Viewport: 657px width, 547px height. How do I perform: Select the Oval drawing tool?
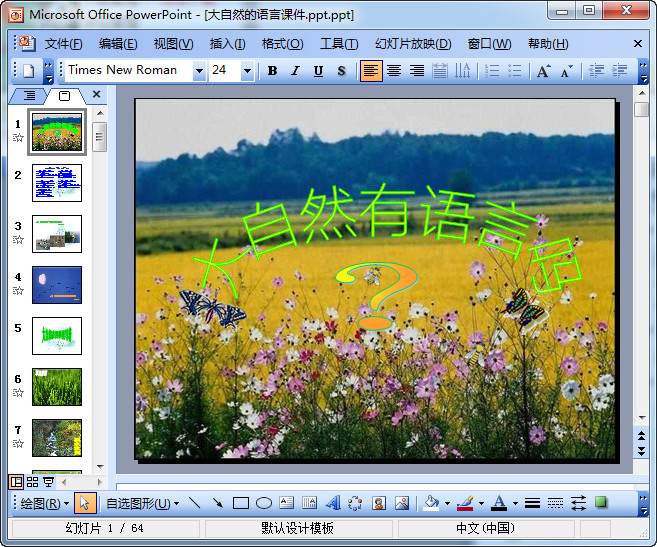[x=264, y=503]
